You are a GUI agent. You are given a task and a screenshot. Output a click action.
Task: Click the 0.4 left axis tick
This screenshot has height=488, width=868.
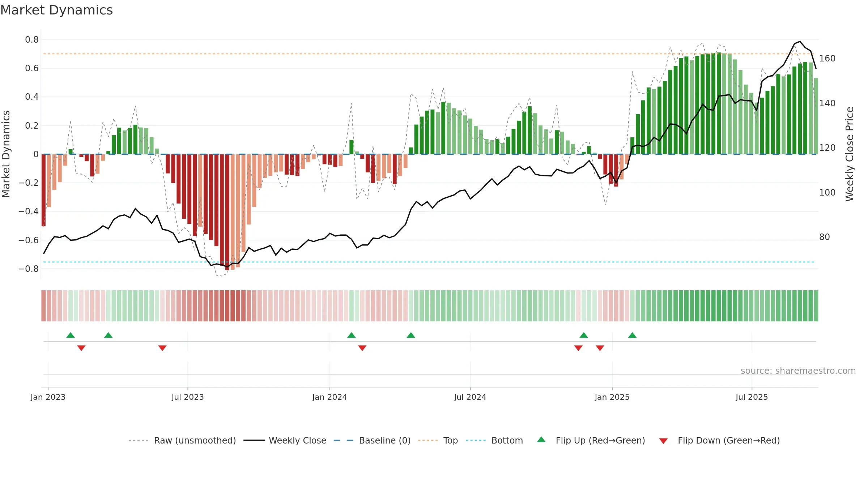click(x=32, y=97)
